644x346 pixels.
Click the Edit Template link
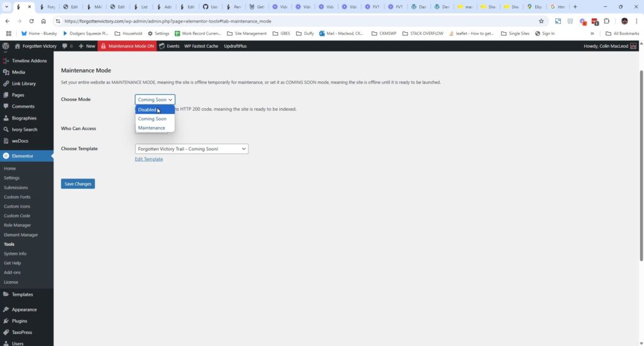tap(148, 159)
